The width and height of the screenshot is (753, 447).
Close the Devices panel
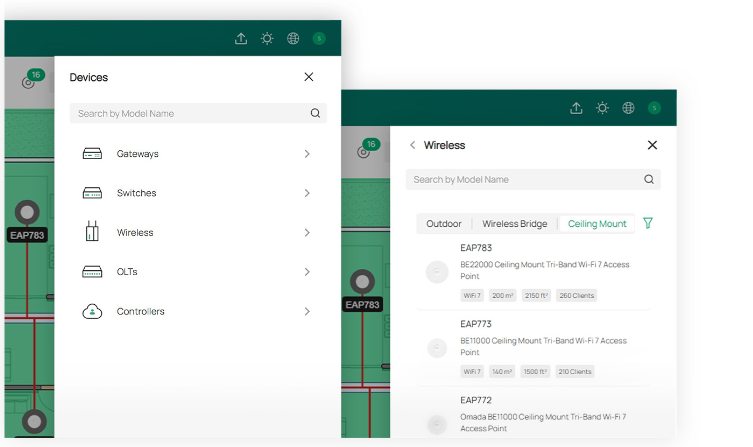point(309,77)
